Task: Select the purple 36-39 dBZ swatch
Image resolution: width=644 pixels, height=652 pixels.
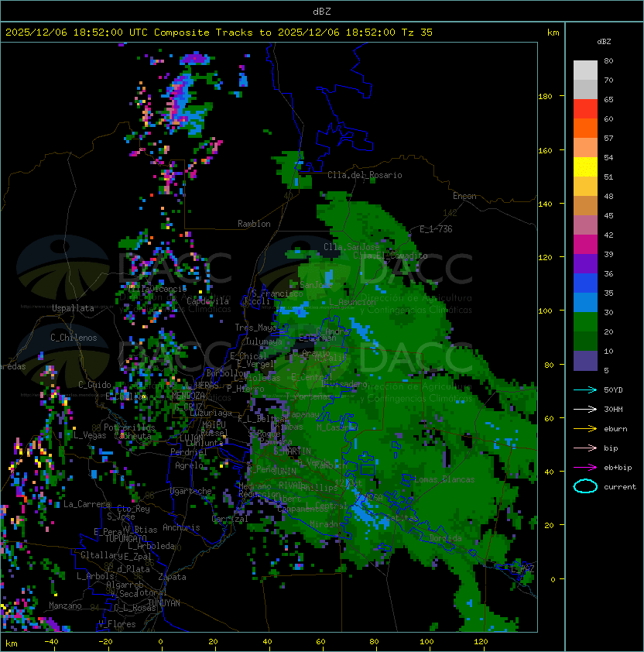Action: [x=585, y=264]
